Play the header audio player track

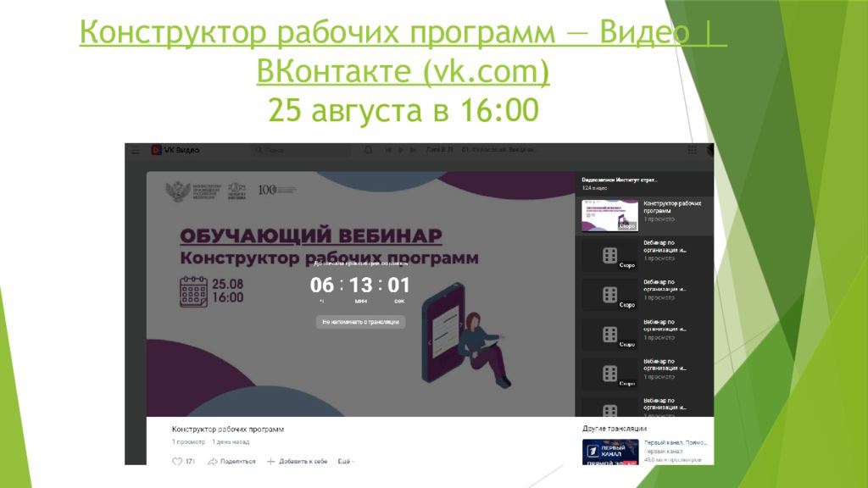(401, 150)
